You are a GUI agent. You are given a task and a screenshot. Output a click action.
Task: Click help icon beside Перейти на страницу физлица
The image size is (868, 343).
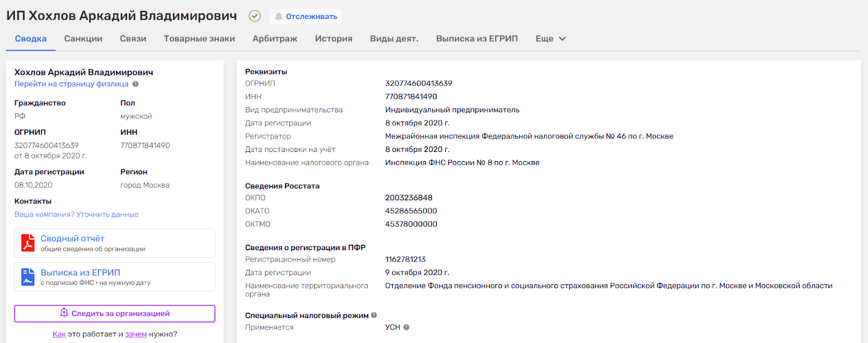click(x=136, y=84)
